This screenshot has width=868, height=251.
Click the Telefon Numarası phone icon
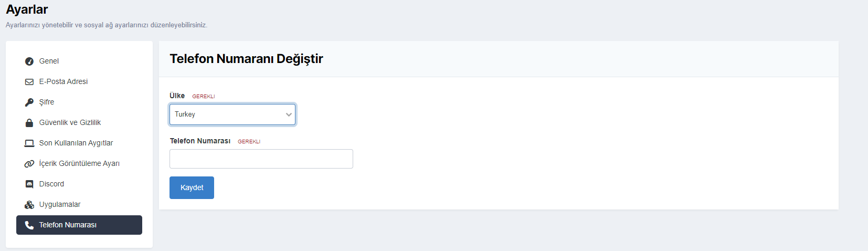(29, 225)
